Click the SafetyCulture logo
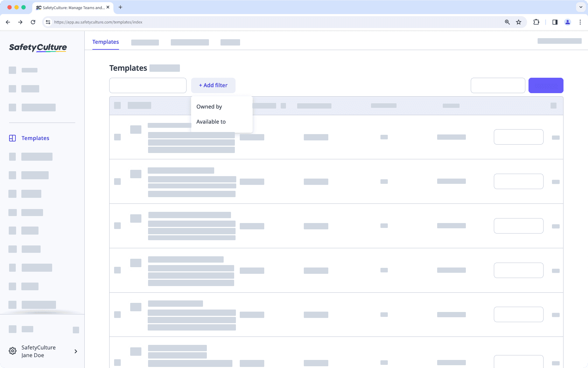 click(37, 47)
